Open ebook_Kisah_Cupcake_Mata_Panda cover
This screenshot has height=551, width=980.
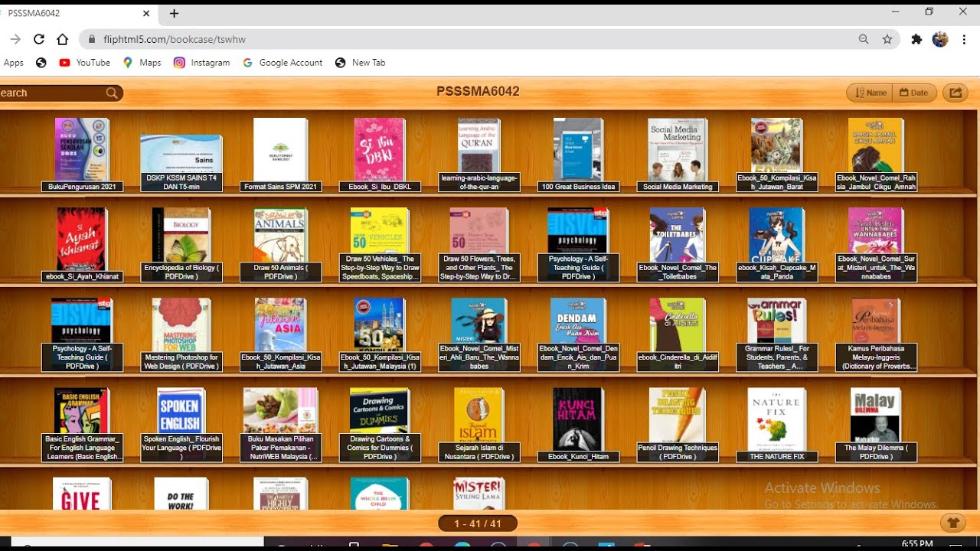click(777, 244)
